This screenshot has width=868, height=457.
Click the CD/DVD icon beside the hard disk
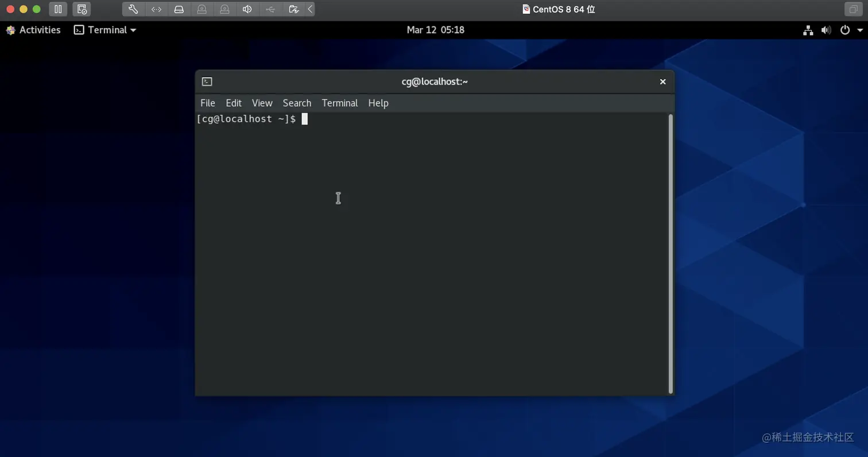click(201, 9)
